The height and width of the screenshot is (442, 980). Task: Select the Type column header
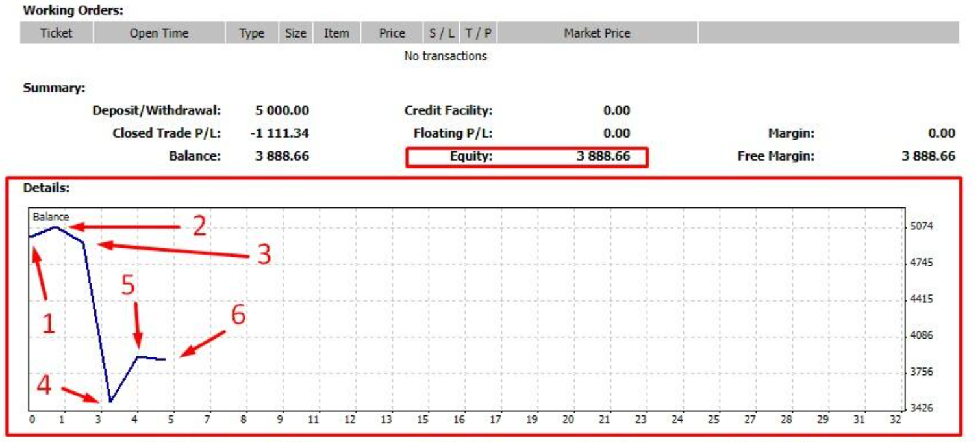(x=251, y=33)
